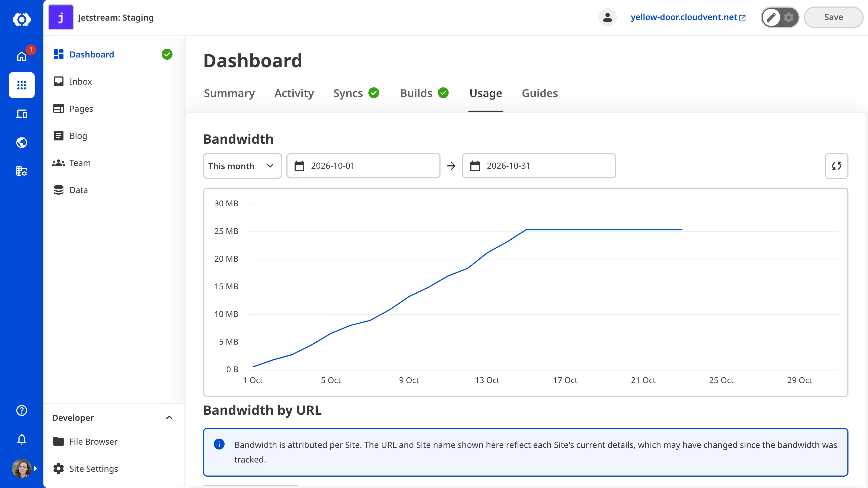Open the yellow-door.cloudvent.net link

click(x=688, y=18)
